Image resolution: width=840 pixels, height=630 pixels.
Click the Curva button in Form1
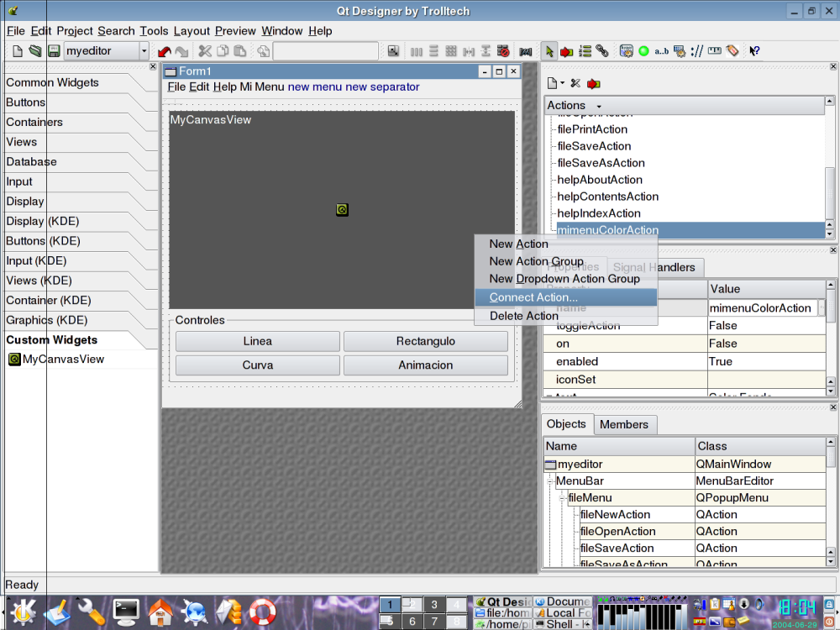click(x=258, y=365)
